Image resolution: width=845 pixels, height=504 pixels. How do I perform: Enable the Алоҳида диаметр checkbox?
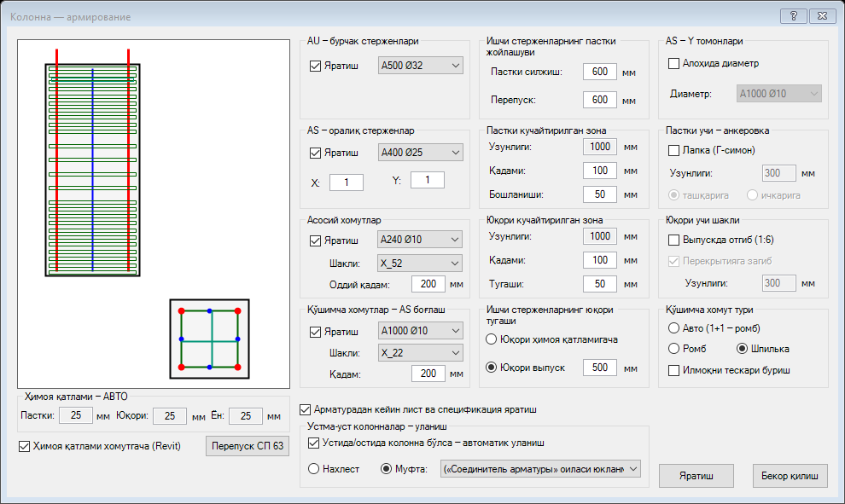(x=673, y=64)
